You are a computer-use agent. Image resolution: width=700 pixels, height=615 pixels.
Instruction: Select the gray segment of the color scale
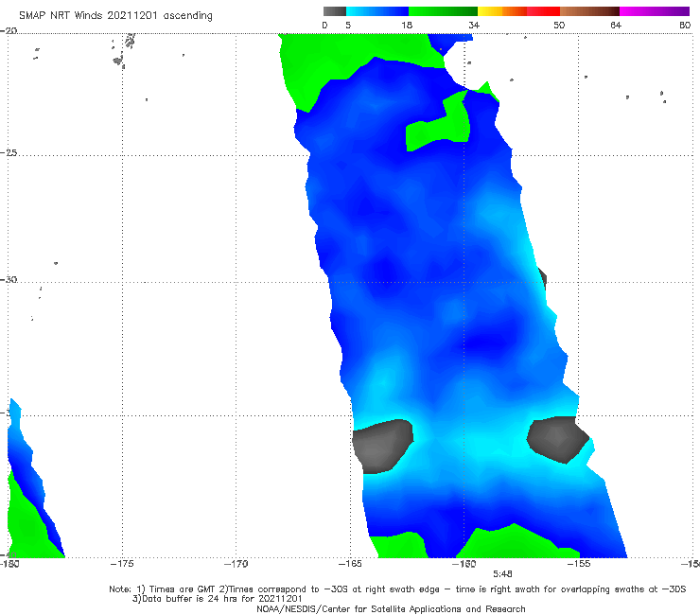pyautogui.click(x=335, y=11)
